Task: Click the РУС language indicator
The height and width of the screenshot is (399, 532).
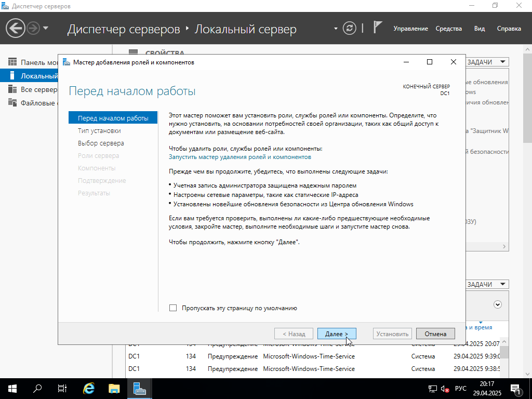Action: point(460,389)
